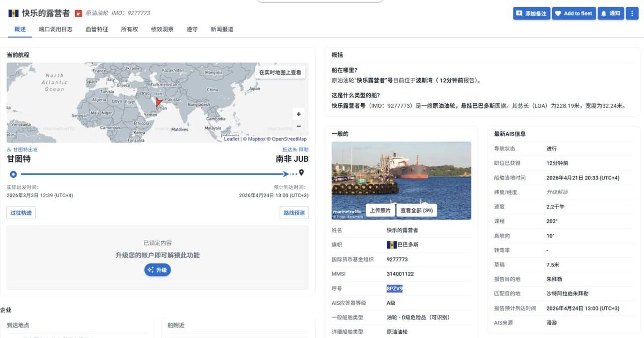
Task: Open the 新闻报道 tab
Action: (x=222, y=29)
